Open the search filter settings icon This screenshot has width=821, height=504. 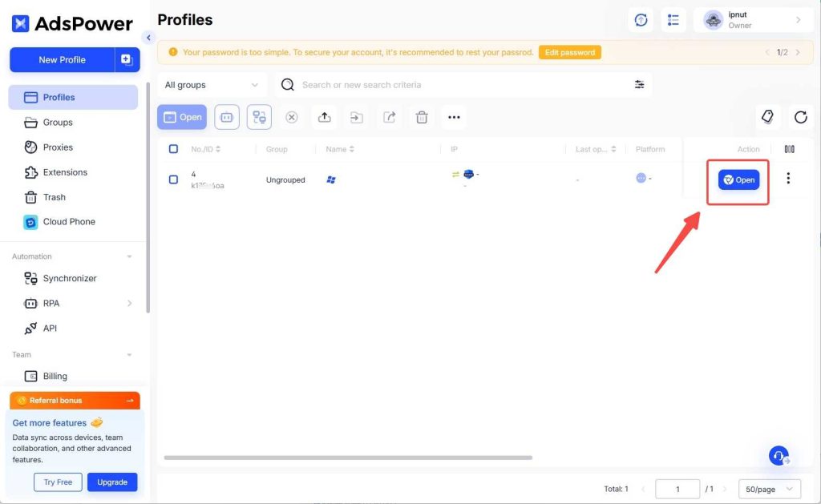(x=639, y=85)
